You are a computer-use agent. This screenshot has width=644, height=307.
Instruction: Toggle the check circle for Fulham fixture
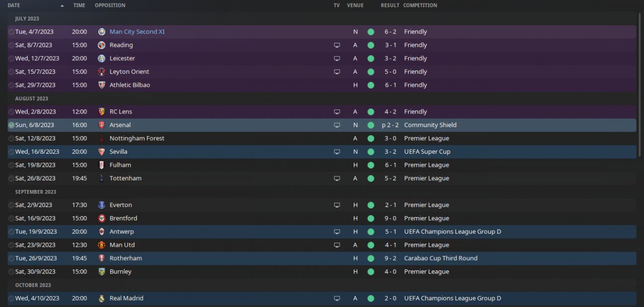(x=11, y=165)
